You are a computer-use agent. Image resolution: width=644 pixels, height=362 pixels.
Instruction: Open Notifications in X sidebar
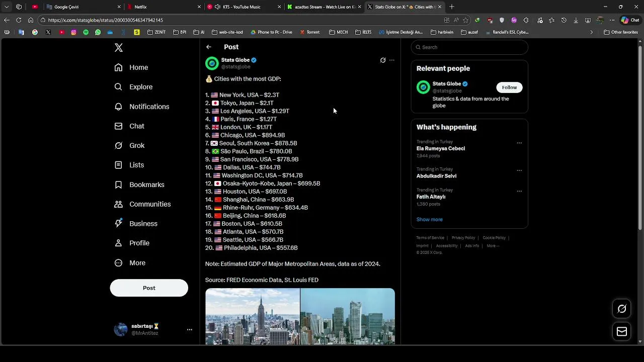pyautogui.click(x=142, y=107)
